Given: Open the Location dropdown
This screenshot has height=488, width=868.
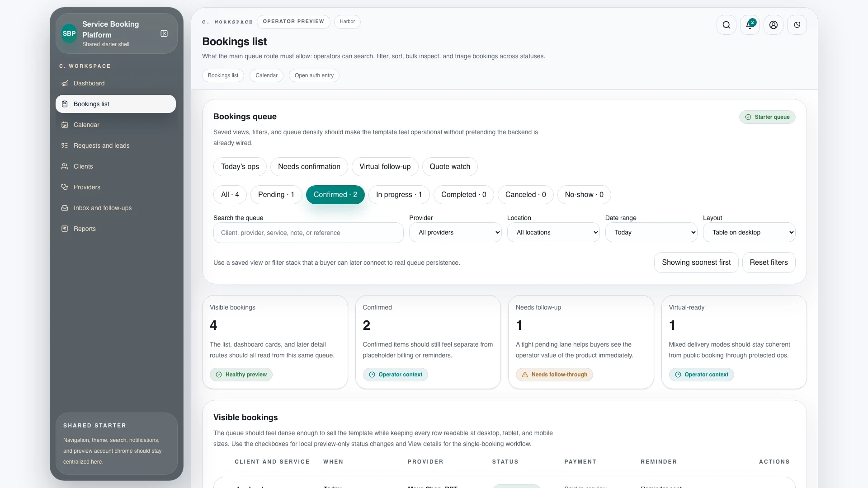Looking at the screenshot, I should pyautogui.click(x=553, y=232).
